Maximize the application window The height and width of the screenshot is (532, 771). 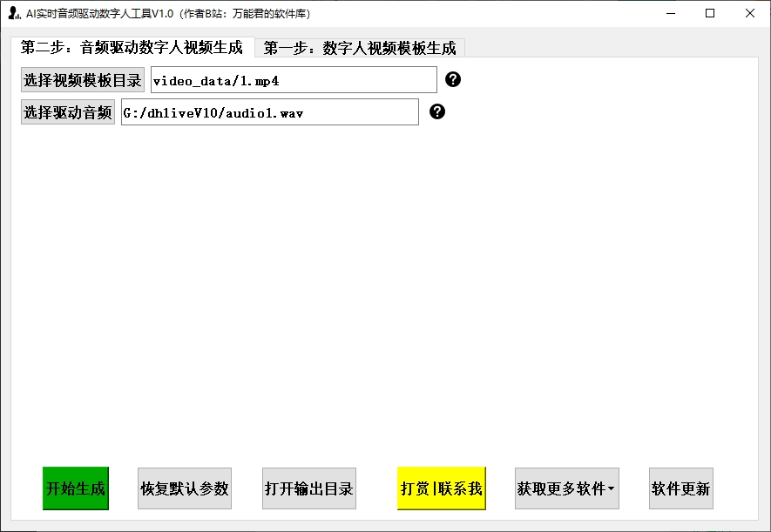click(708, 13)
